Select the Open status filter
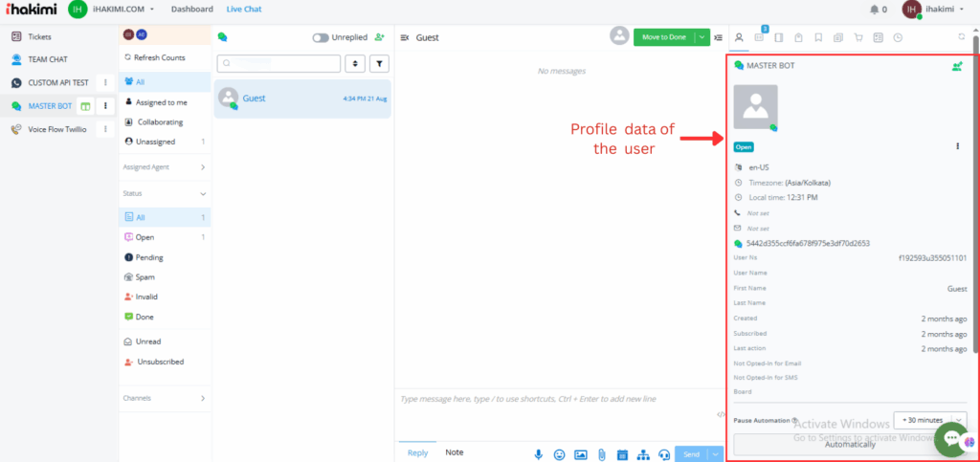Image resolution: width=980 pixels, height=462 pixels. [145, 237]
